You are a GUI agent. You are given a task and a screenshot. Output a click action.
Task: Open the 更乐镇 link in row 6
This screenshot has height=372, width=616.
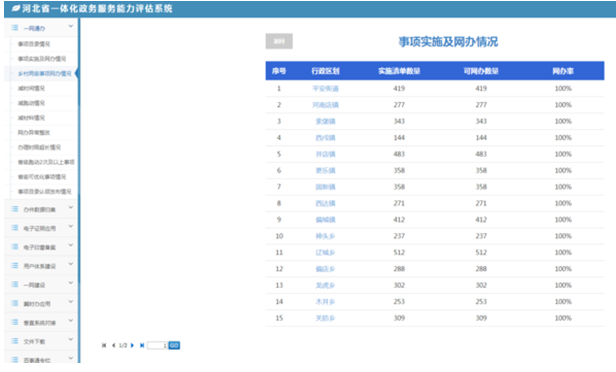pyautogui.click(x=325, y=170)
